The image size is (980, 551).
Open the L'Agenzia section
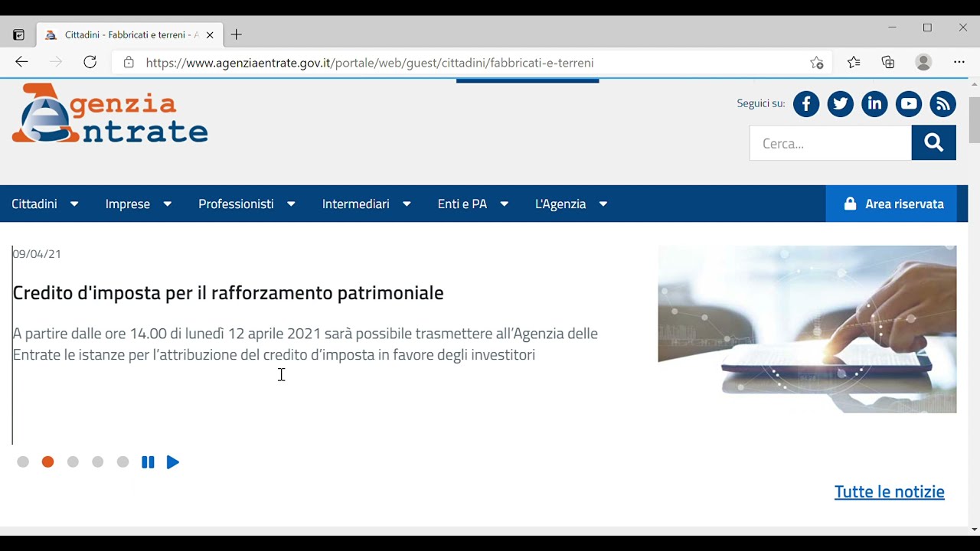point(560,204)
